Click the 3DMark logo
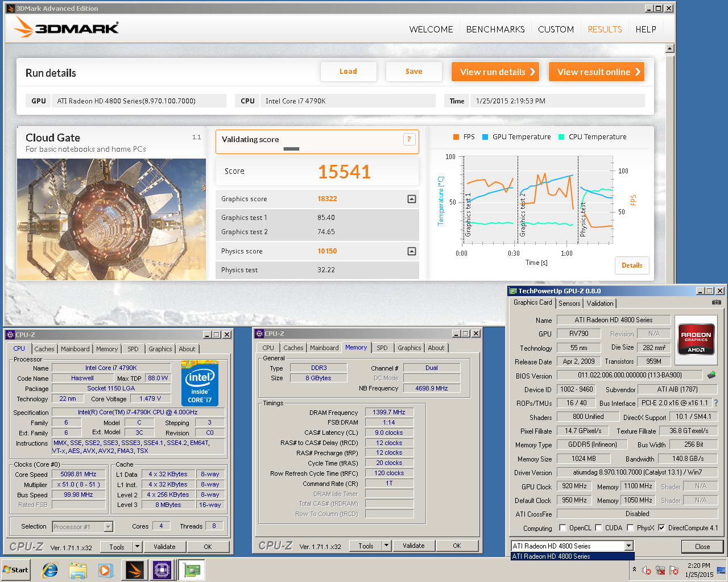The width and height of the screenshot is (728, 582). click(x=66, y=27)
